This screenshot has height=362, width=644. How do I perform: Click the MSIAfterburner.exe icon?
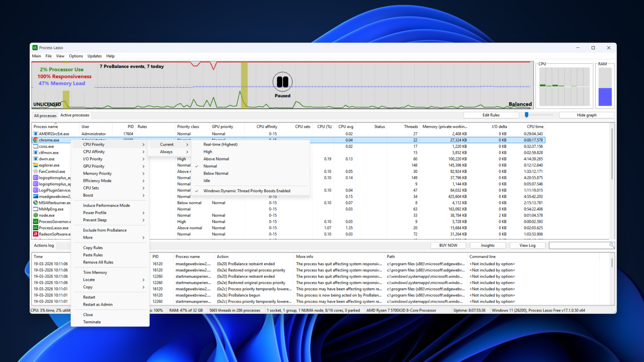pyautogui.click(x=36, y=203)
